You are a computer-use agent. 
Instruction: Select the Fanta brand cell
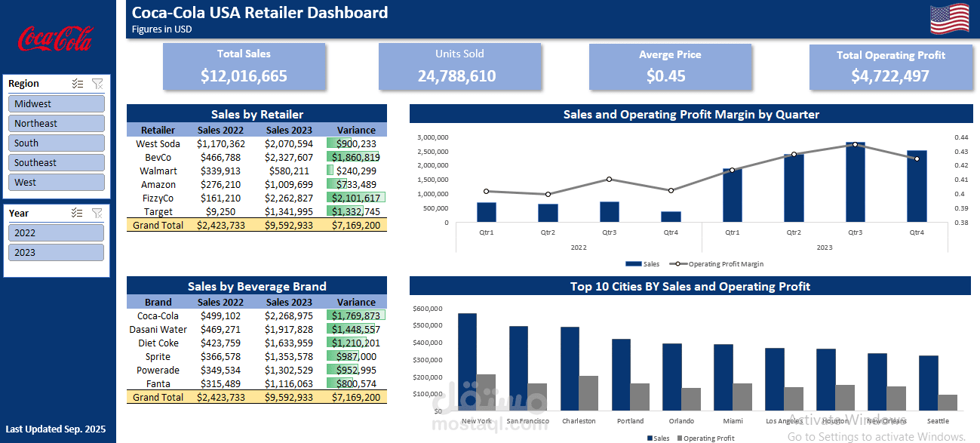click(158, 383)
